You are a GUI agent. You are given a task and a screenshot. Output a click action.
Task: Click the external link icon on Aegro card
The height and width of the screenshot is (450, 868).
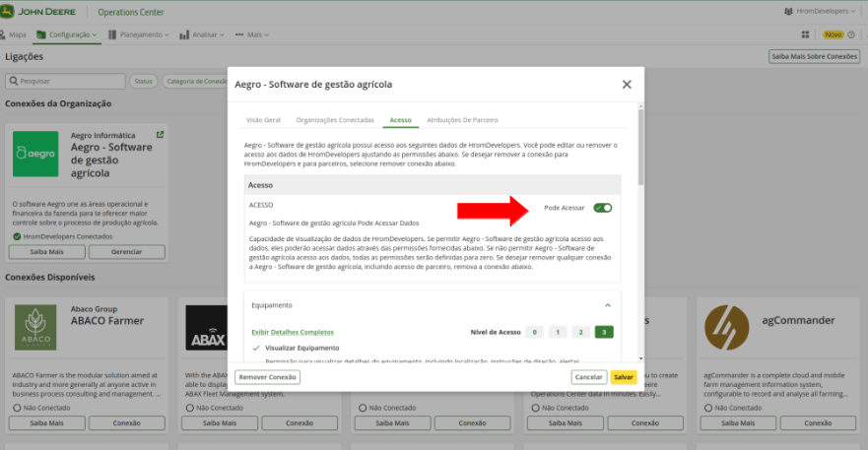click(161, 135)
